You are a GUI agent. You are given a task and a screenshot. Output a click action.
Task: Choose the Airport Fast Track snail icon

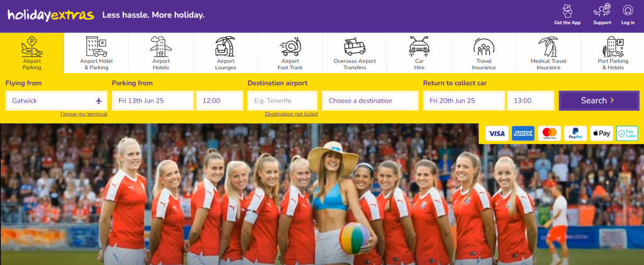(290, 47)
